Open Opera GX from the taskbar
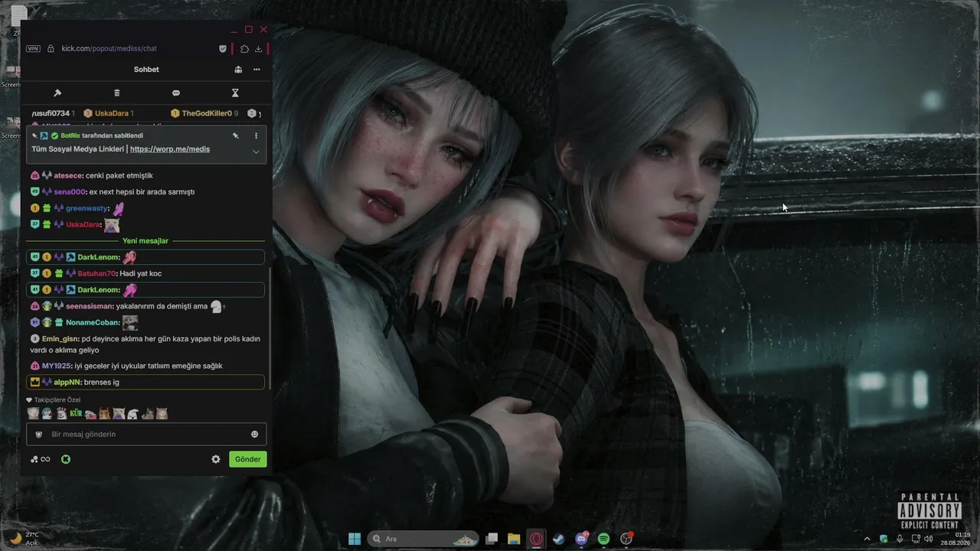Screen dimensions: 980x551 (x=537, y=539)
